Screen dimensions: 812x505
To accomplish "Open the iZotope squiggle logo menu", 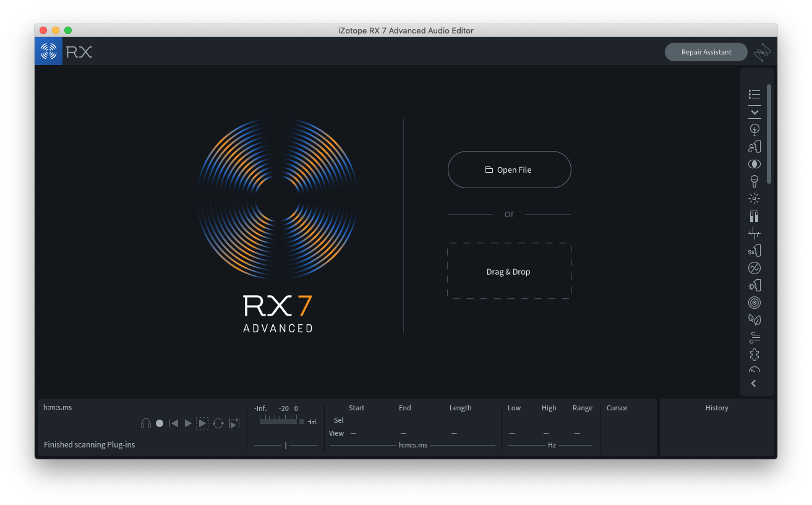I will pyautogui.click(x=763, y=52).
